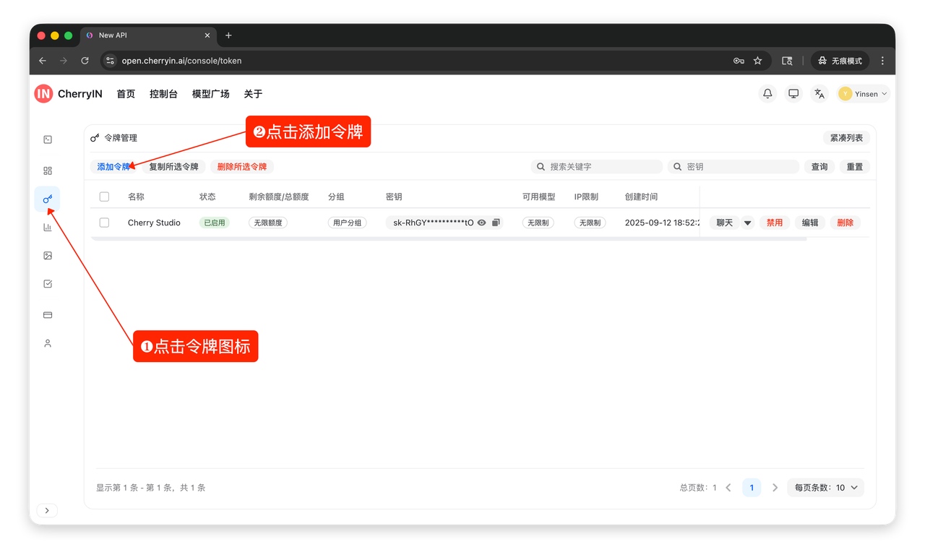This screenshot has height=560, width=925.
Task: Open the 控制台 menu item
Action: click(163, 94)
